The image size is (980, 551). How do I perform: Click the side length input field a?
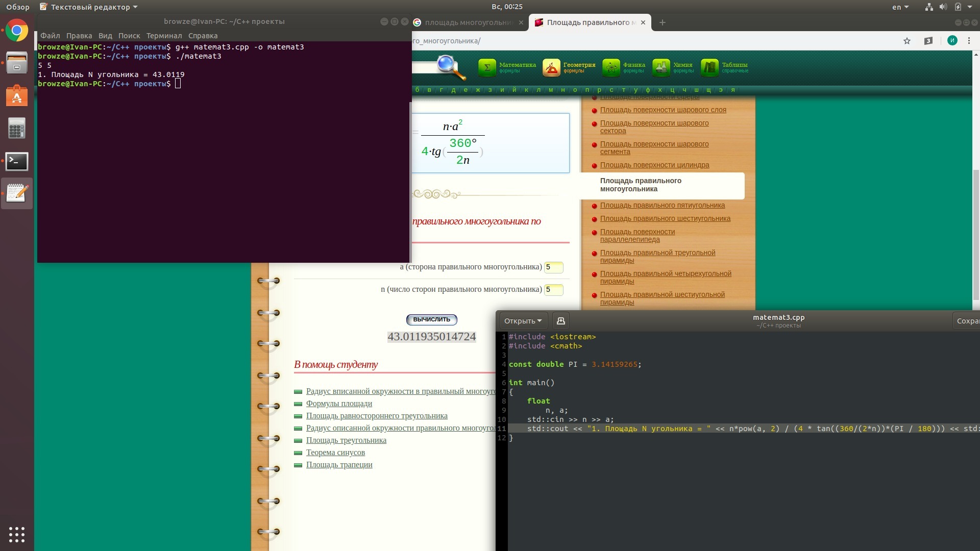tap(553, 267)
